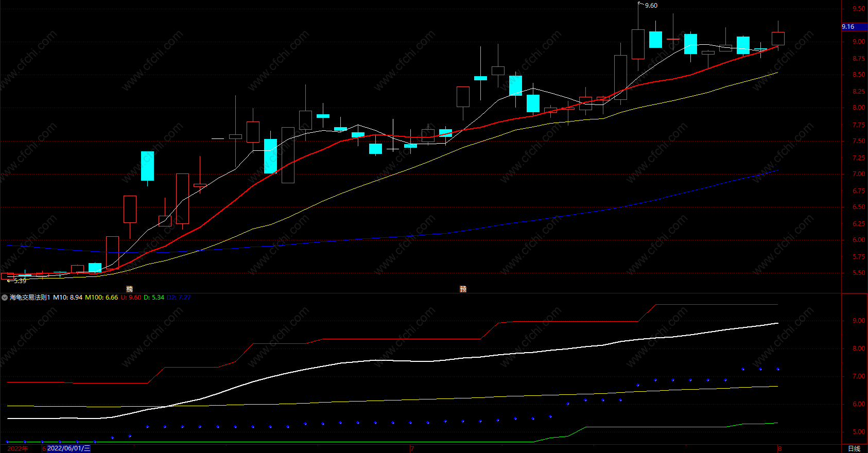The height and width of the screenshot is (453, 868).
Task: Click the 5.39 low price label
Action: pos(20,281)
